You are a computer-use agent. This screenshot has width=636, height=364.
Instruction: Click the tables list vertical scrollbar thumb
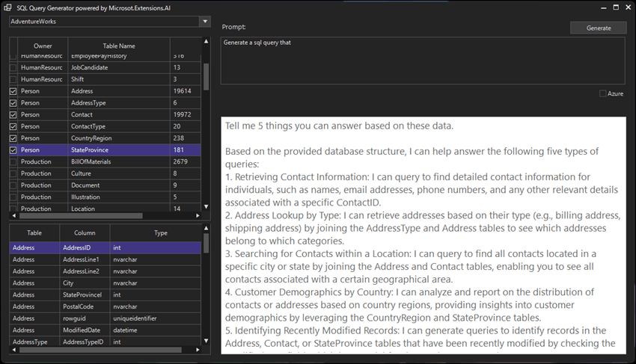click(207, 76)
